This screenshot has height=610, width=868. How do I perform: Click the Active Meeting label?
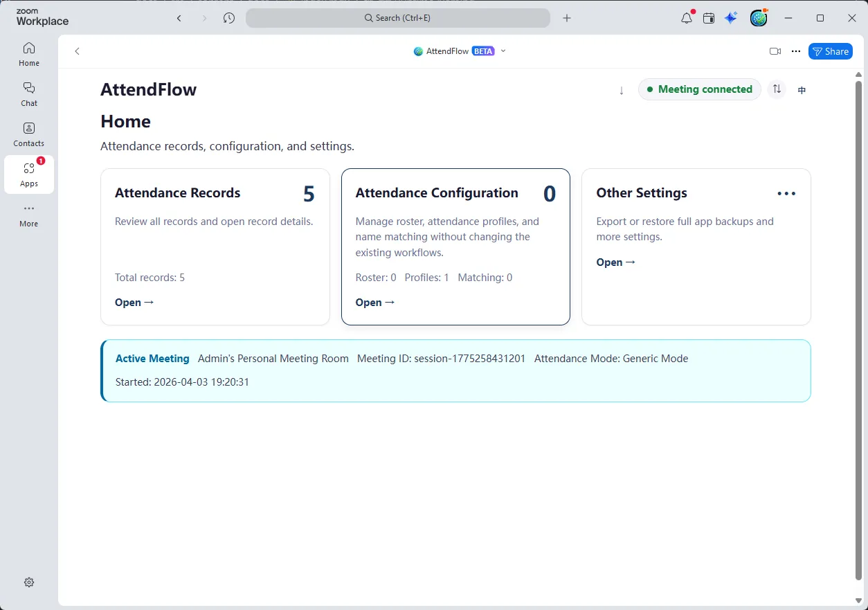coord(152,359)
